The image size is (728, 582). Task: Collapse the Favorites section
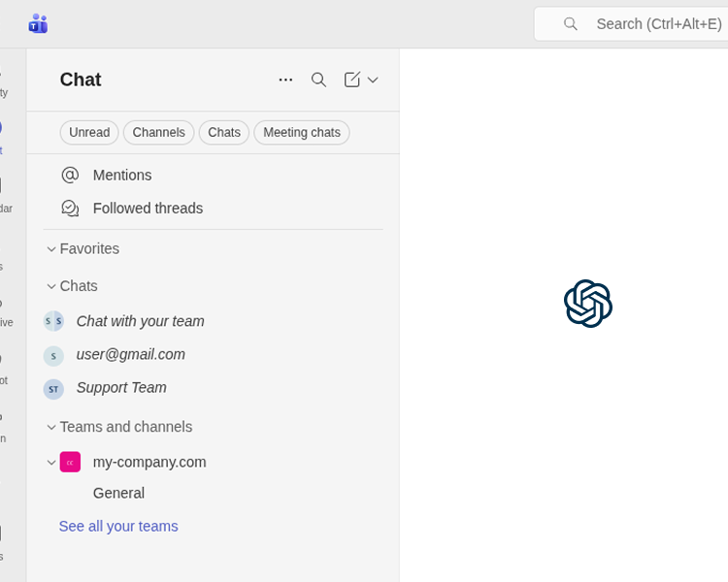(51, 249)
